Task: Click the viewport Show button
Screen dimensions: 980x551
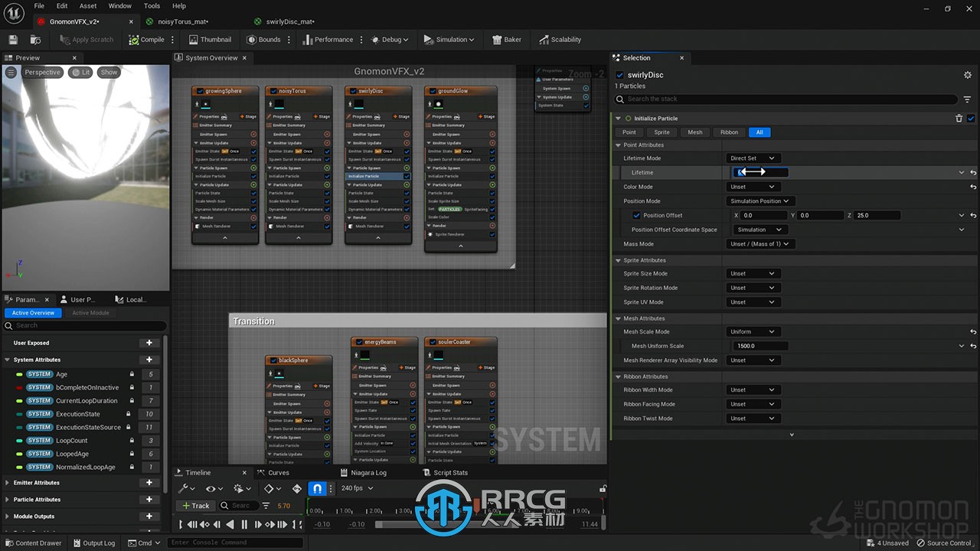Action: pyautogui.click(x=109, y=73)
